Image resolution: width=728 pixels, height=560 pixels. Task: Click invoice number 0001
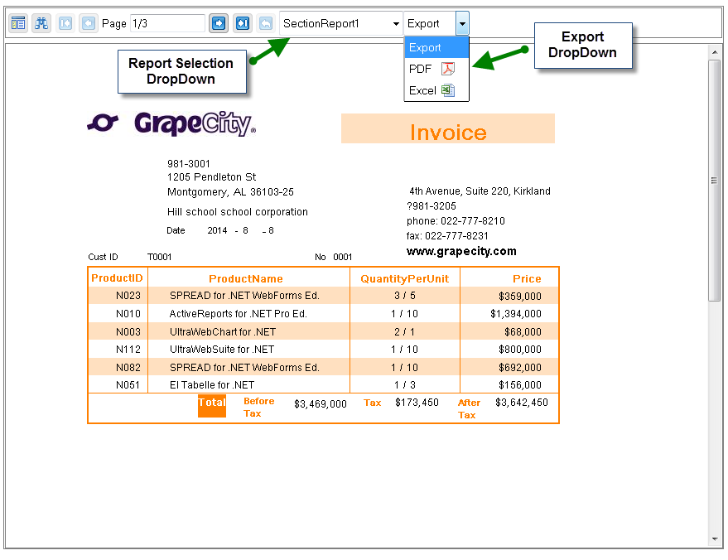pos(343,257)
